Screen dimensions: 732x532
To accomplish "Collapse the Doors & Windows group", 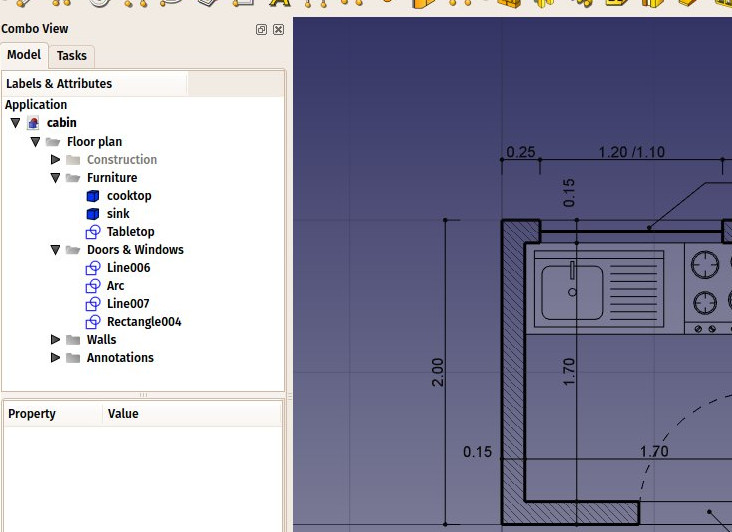I will 55,250.
